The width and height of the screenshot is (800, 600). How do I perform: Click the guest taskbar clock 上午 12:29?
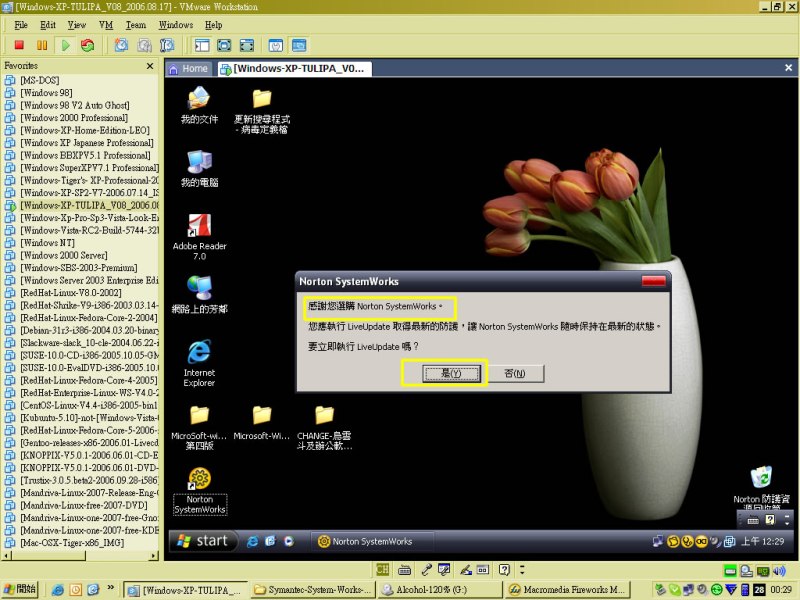click(x=762, y=541)
